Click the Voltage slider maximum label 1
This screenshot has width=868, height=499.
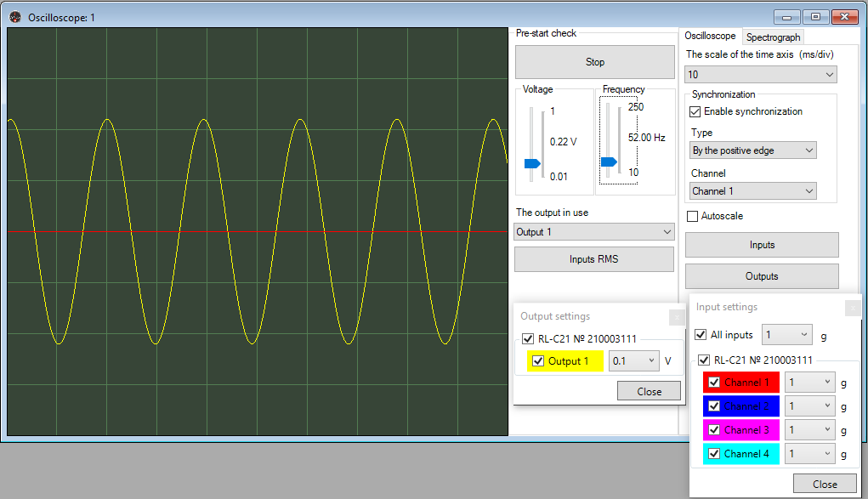[x=553, y=111]
